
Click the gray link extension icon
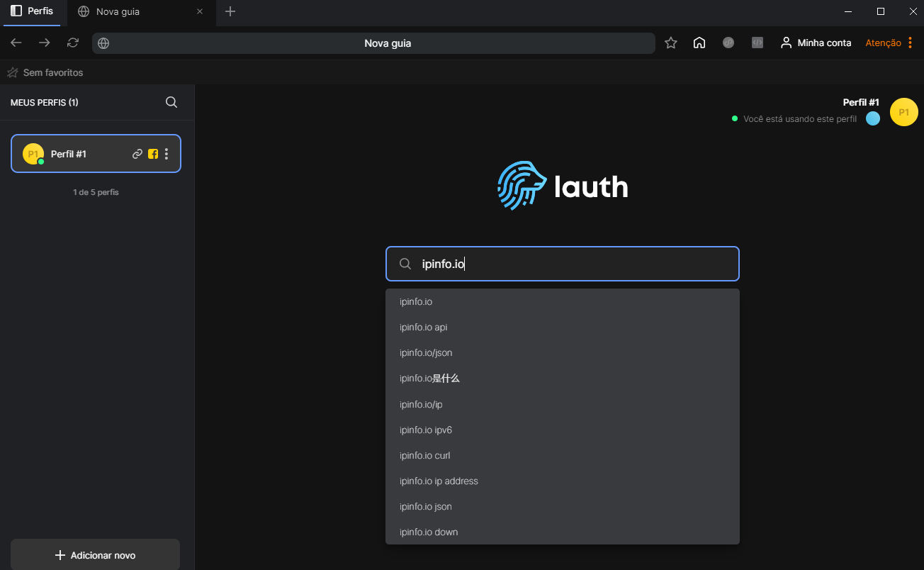point(728,43)
